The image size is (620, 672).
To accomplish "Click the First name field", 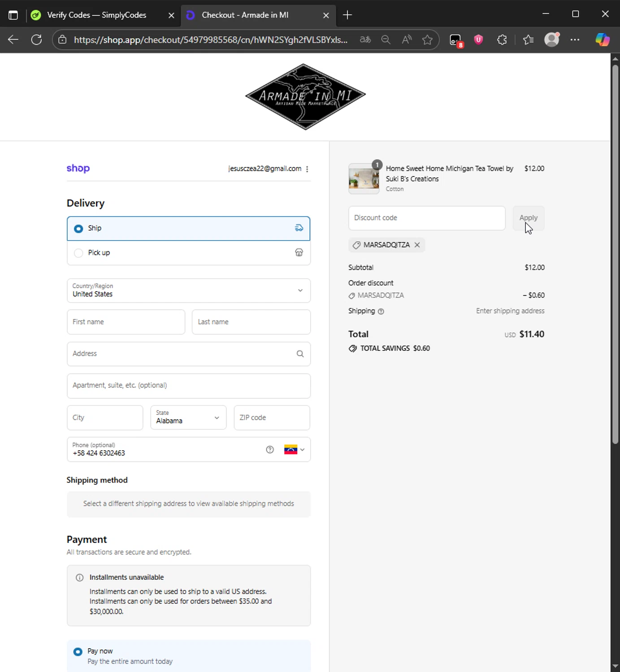I will point(126,322).
